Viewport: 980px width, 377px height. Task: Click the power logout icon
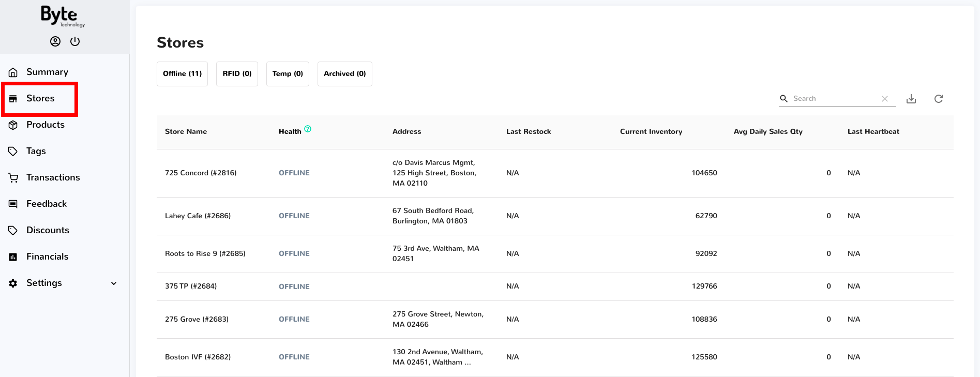tap(75, 41)
